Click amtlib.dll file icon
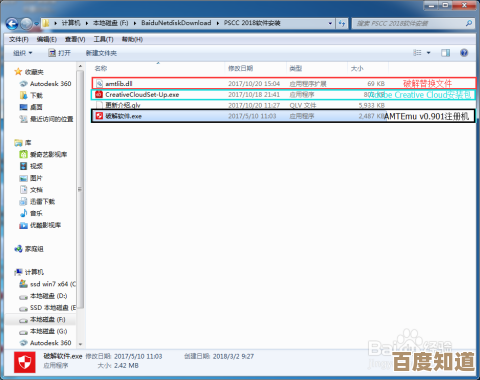The height and width of the screenshot is (380, 480). point(99,84)
